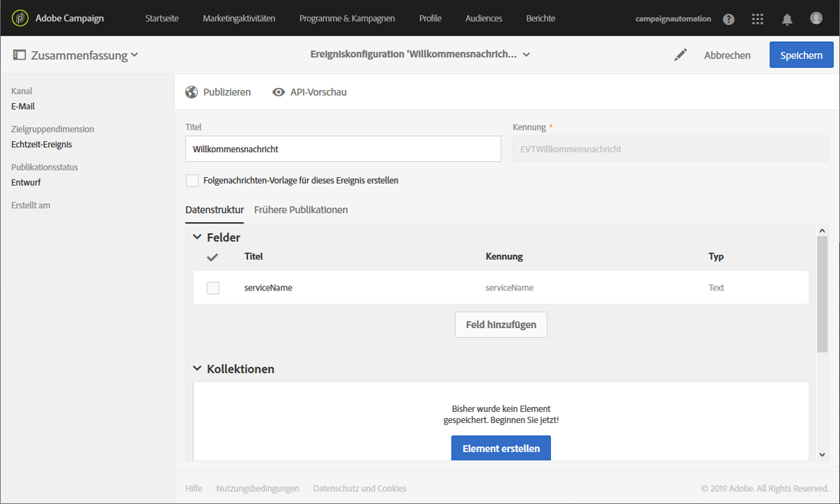Screen dimensions: 840x504
Task: Open the notifications bell icon
Action: 787,19
